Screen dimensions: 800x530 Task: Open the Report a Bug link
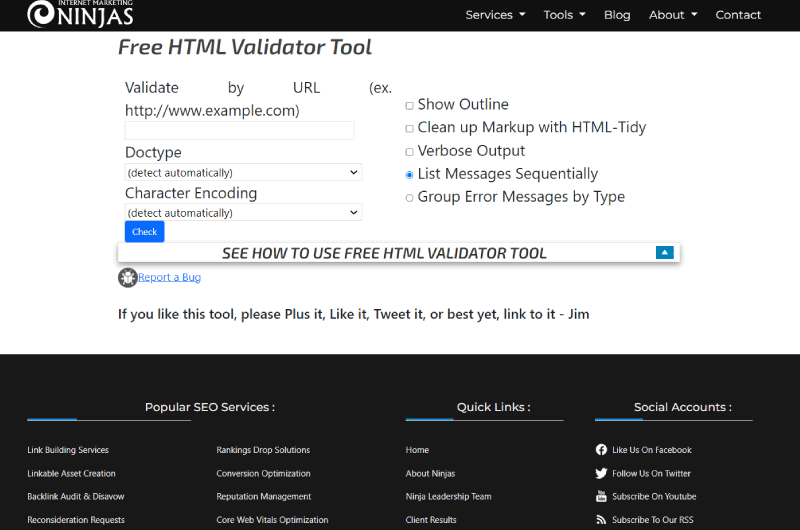pos(169,277)
